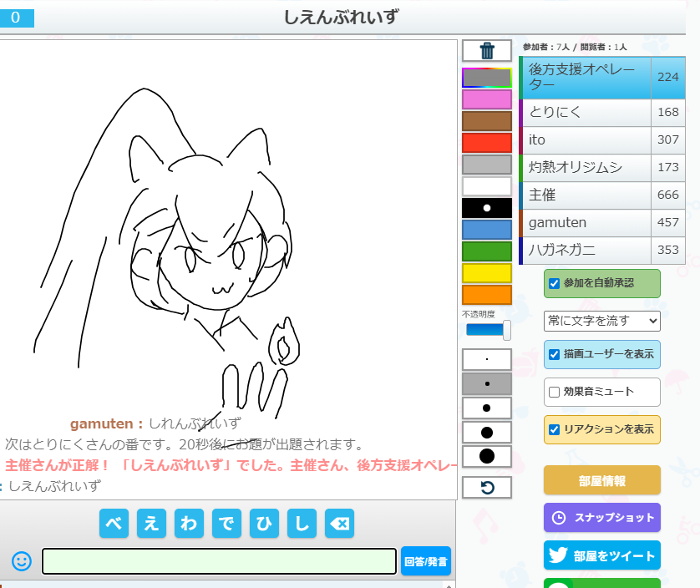Viewport: 700px width, 588px height.
Task: Click the undo arrow icon
Action: (486, 487)
